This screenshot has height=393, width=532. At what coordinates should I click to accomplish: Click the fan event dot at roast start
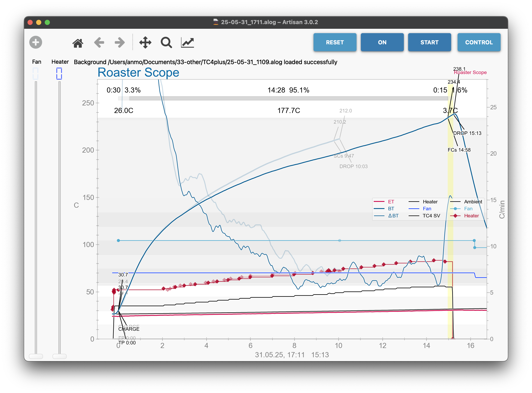coord(118,240)
